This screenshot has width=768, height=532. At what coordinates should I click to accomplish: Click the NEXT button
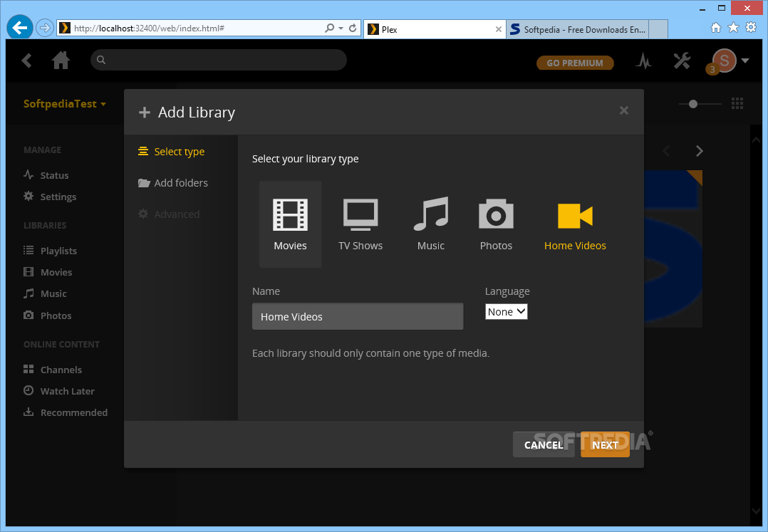click(605, 445)
